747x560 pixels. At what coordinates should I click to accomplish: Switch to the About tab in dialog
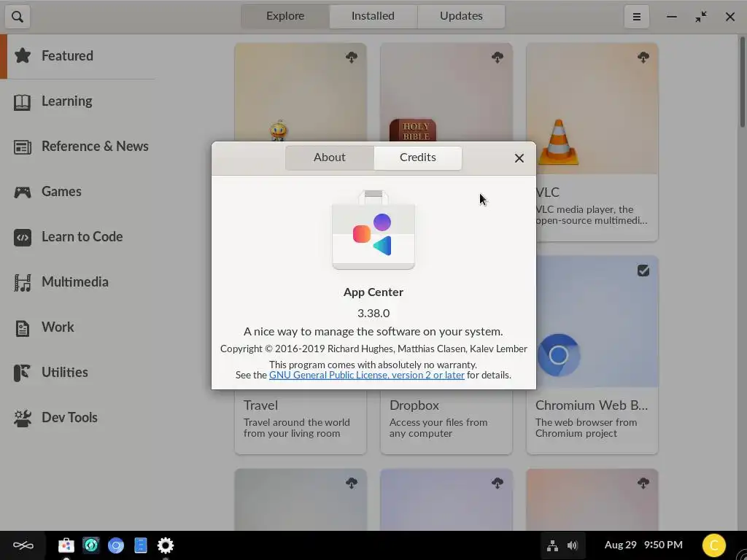coord(330,157)
